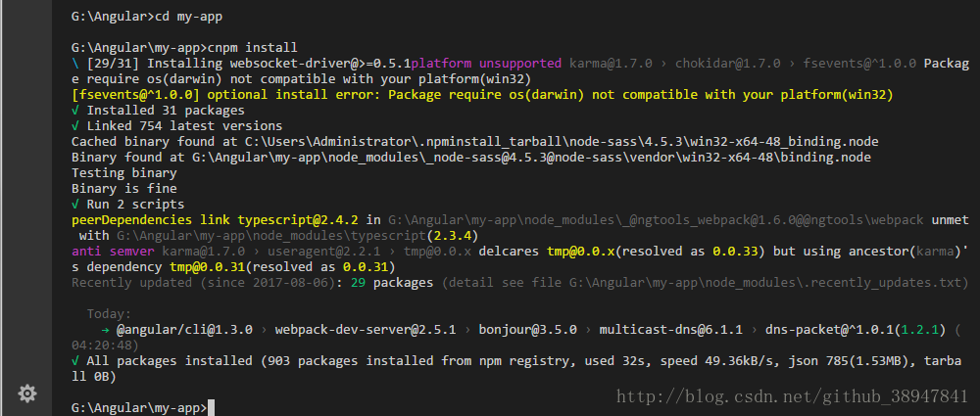Click the 'cd my-app' command text
The image size is (980, 416).
(189, 17)
